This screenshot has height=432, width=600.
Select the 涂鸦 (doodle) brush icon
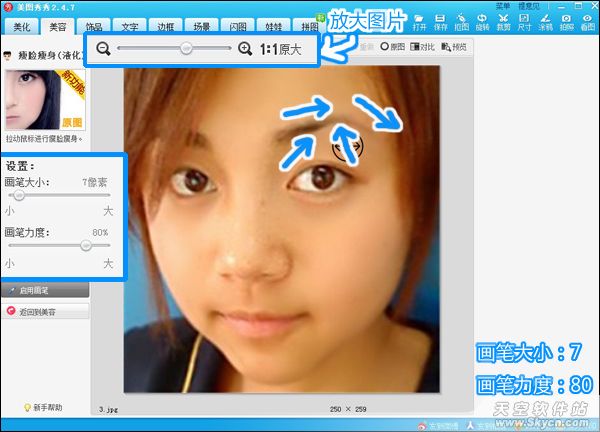(x=545, y=22)
